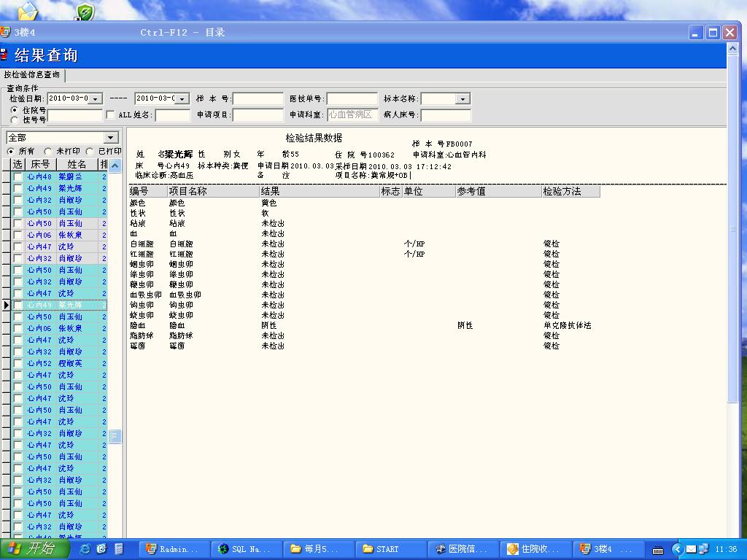The height and width of the screenshot is (560, 747).
Task: Click the 检验方法 column header
Action: coord(570,192)
